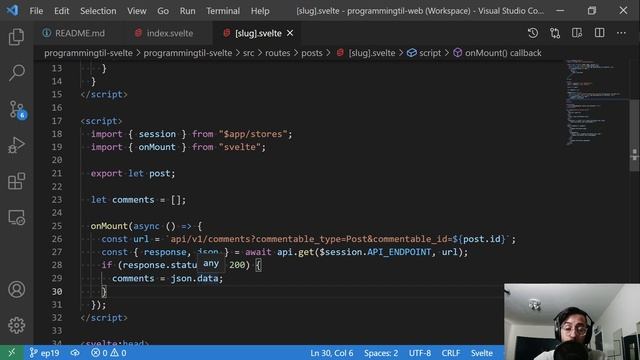The width and height of the screenshot is (640, 360).
Task: Open the Help menu
Action: pos(260,11)
